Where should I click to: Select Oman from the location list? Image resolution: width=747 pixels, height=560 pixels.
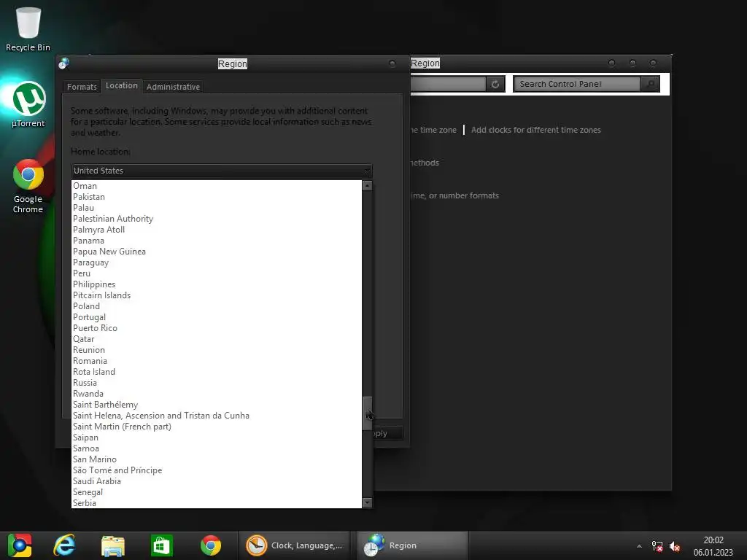217,186
